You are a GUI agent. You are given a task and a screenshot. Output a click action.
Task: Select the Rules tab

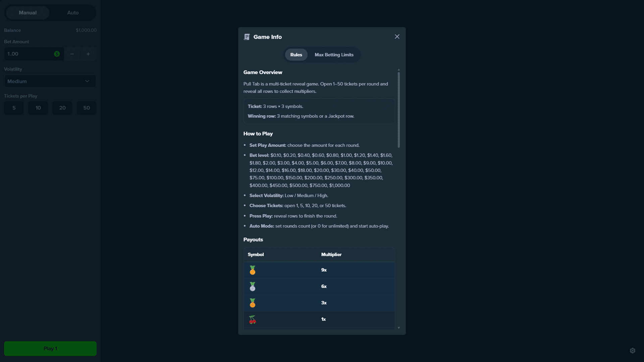tap(296, 55)
